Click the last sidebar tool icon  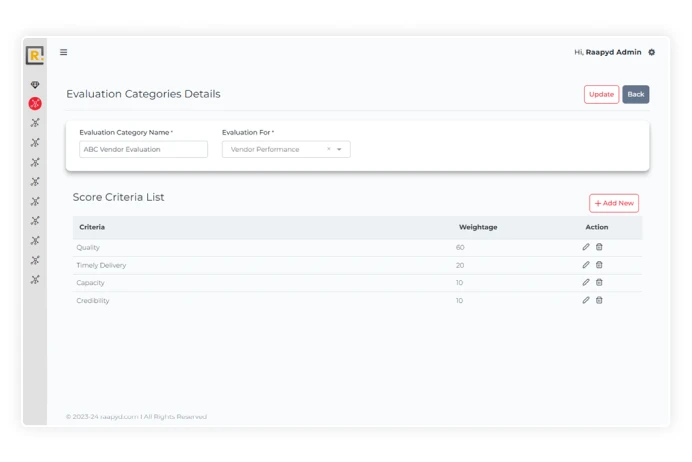tap(35, 280)
